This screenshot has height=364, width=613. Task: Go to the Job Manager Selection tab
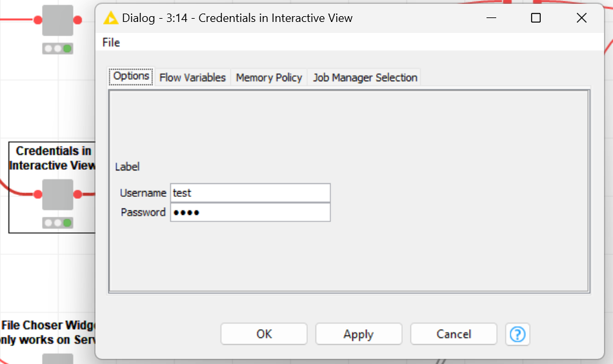click(x=365, y=77)
